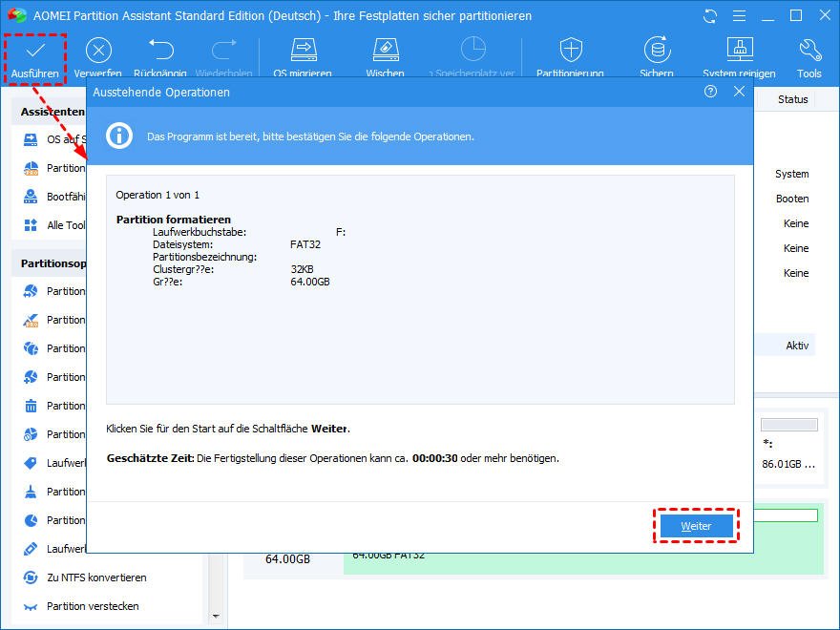Image resolution: width=840 pixels, height=630 pixels.
Task: Click the Partition verstecken entry
Action: pos(93,606)
